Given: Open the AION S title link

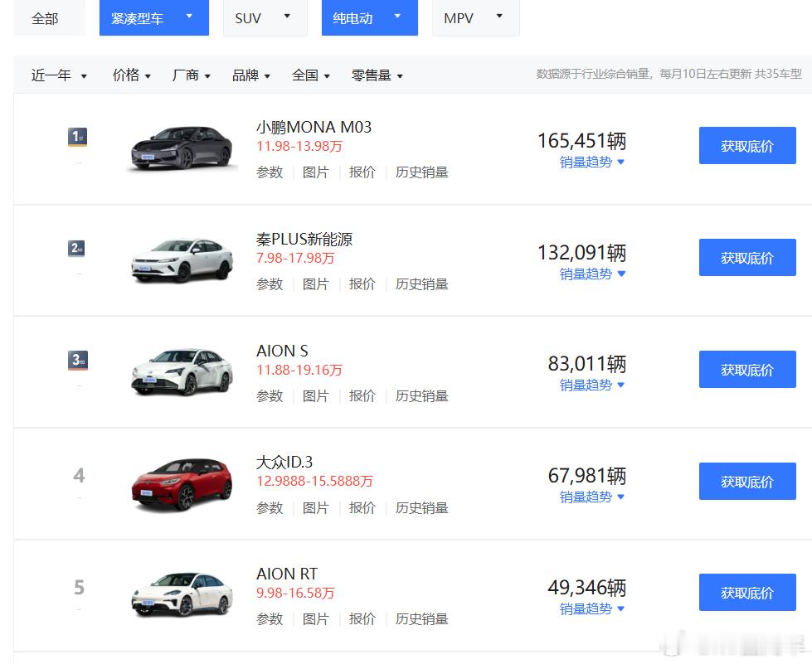Looking at the screenshot, I should [282, 351].
